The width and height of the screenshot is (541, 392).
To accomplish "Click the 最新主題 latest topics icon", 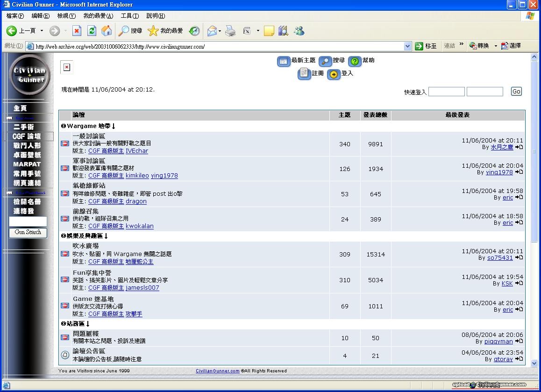I will click(x=284, y=61).
